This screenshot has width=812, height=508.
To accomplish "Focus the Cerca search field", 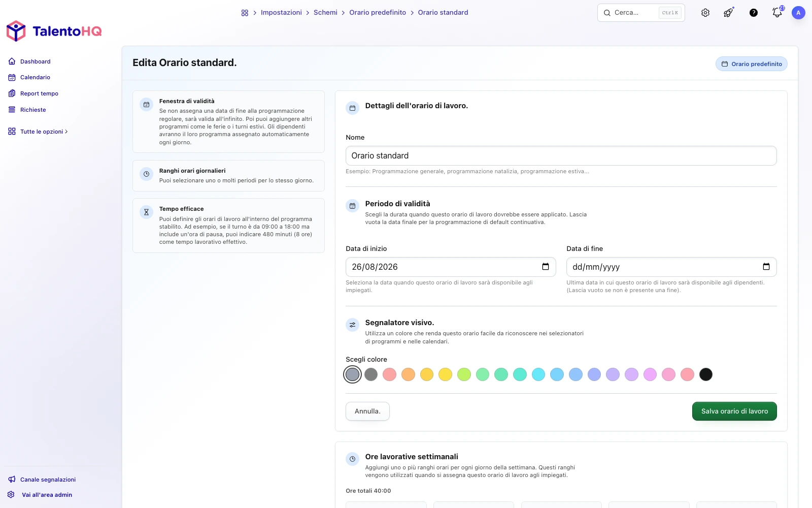I will tap(641, 13).
